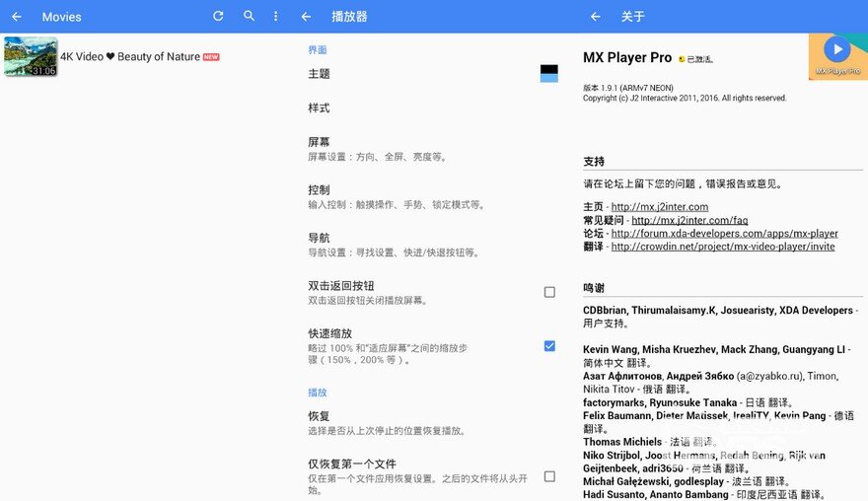868x501 pixels.
Task: Open the forum.xda-developers.com forum link
Action: click(725, 233)
